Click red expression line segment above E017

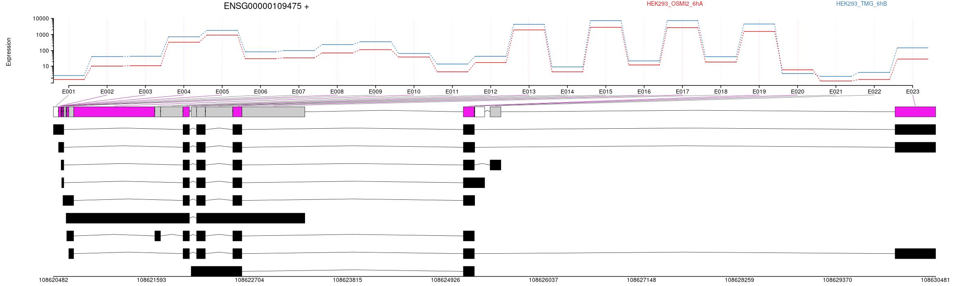(682, 27)
